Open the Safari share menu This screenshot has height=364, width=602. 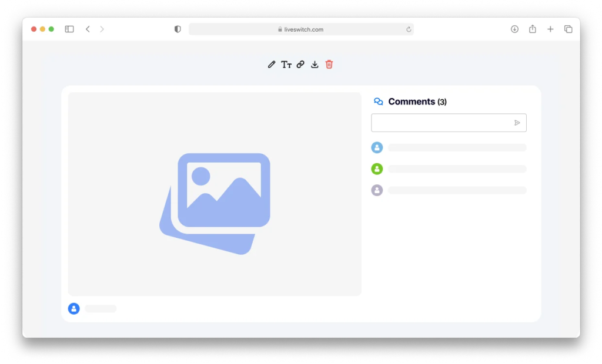(532, 29)
